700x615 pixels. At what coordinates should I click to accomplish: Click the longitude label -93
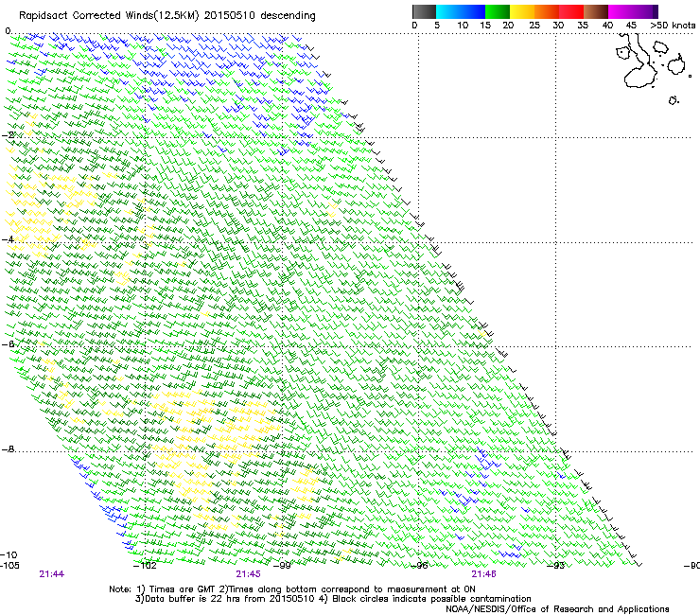pos(556,566)
